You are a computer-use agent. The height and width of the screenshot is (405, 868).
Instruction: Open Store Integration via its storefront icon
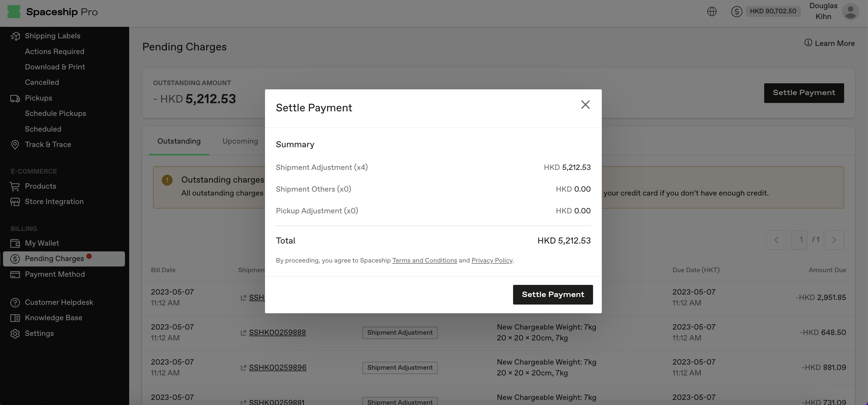pos(15,202)
